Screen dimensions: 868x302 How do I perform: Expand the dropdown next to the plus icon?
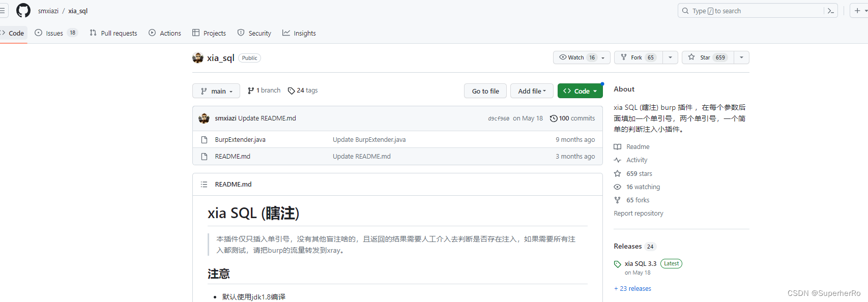click(865, 11)
